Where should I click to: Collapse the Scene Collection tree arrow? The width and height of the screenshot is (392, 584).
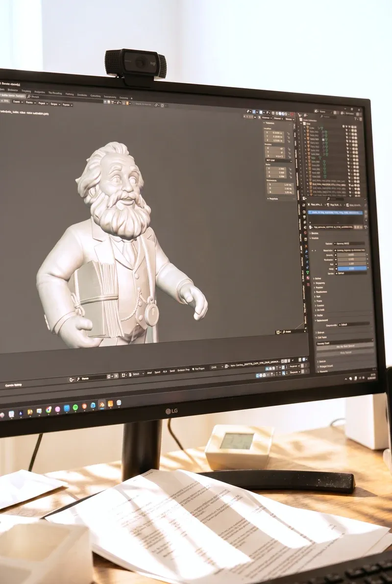301,123
